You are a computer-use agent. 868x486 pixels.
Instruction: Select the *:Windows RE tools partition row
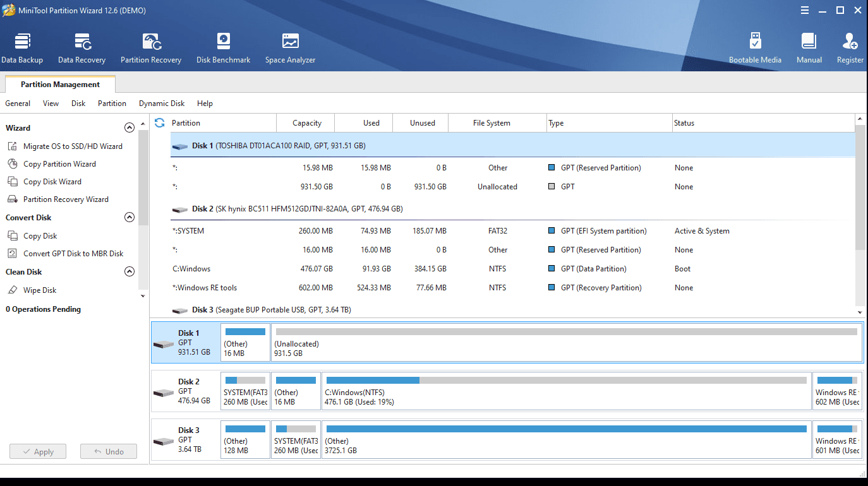[x=512, y=288]
